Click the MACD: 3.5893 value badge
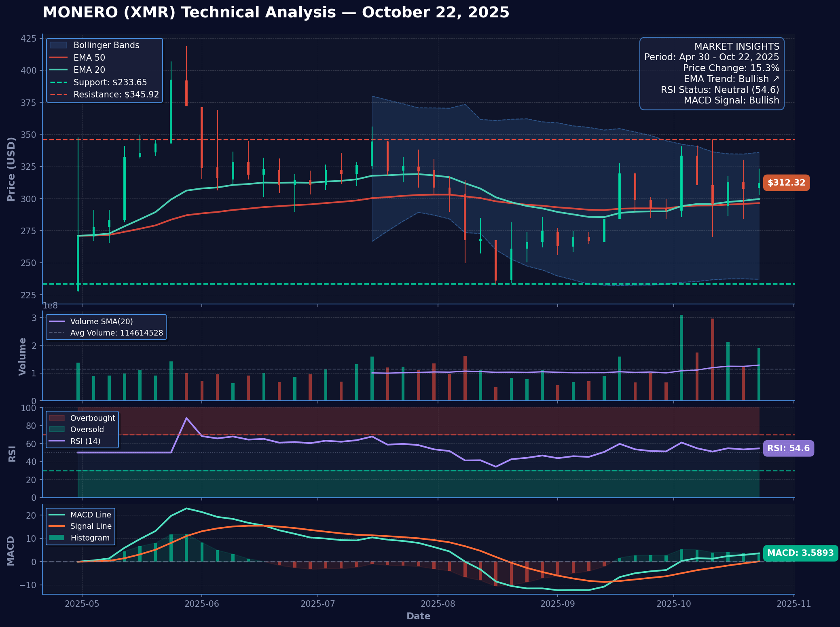This screenshot has width=840, height=627. point(800,553)
